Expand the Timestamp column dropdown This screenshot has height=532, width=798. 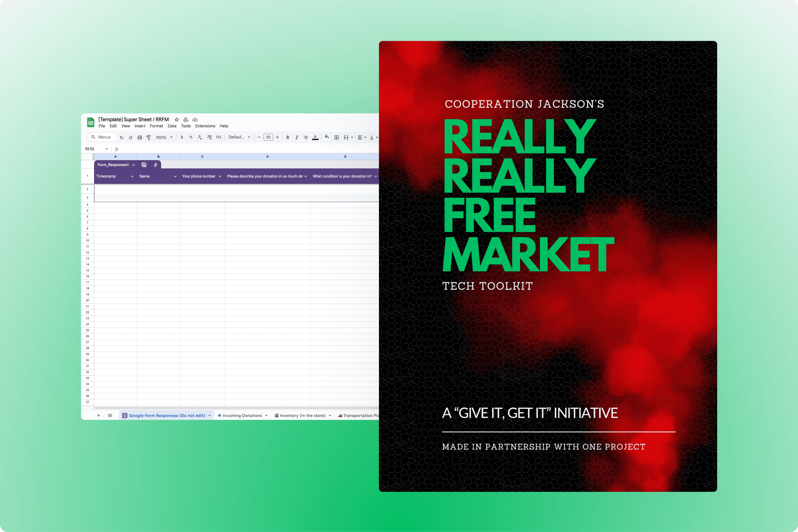(132, 176)
